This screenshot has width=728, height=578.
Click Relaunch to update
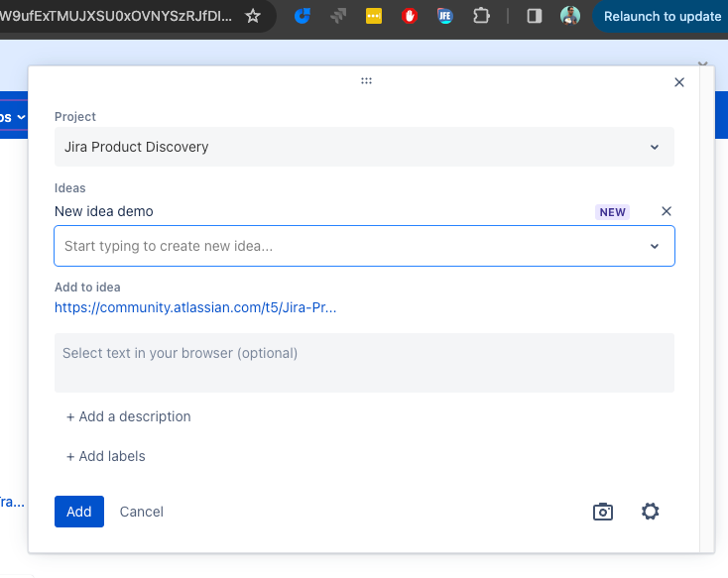663,16
